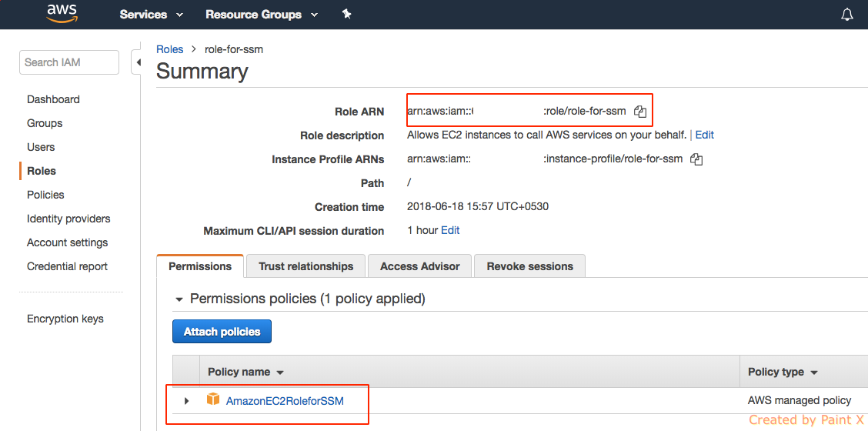Screen dimensions: 868x431
Task: Click the AWS logo home icon
Action: (x=62, y=13)
